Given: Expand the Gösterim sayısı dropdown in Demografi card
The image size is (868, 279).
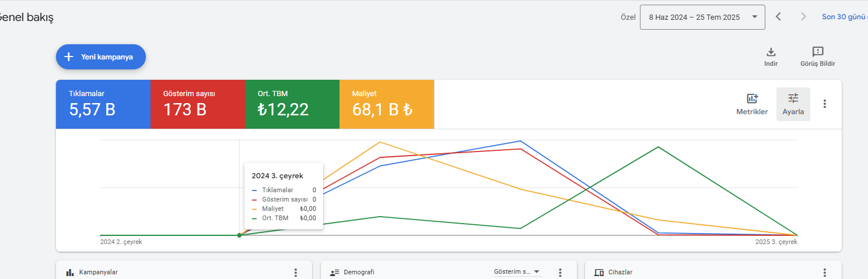Looking at the screenshot, I should (x=517, y=272).
